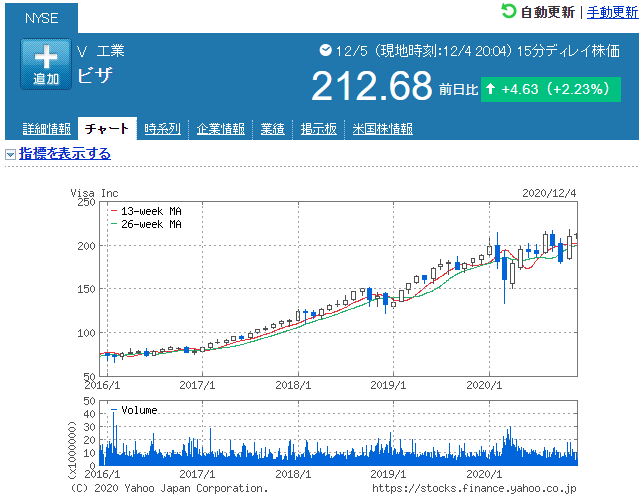Click the 2020/12/4 chart date label

pyautogui.click(x=549, y=193)
